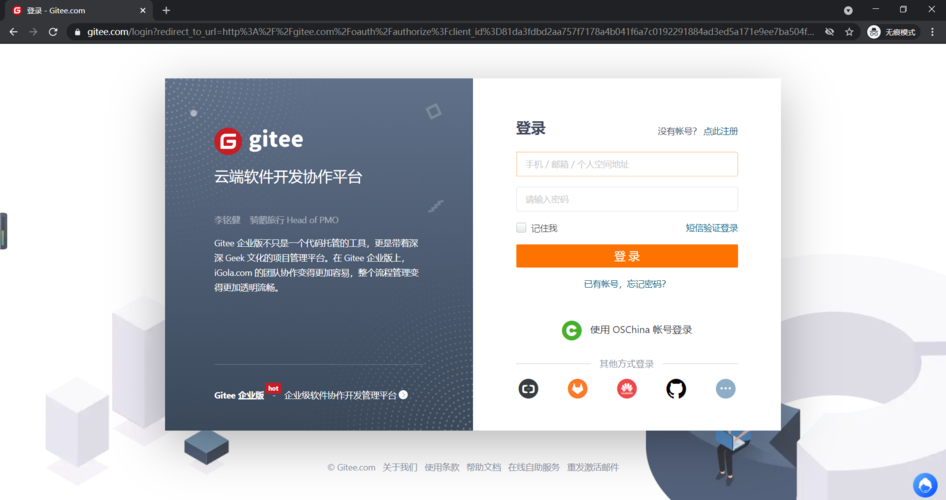The image size is (946, 500).
Task: Show more login methods ellipsis icon
Action: (x=725, y=388)
